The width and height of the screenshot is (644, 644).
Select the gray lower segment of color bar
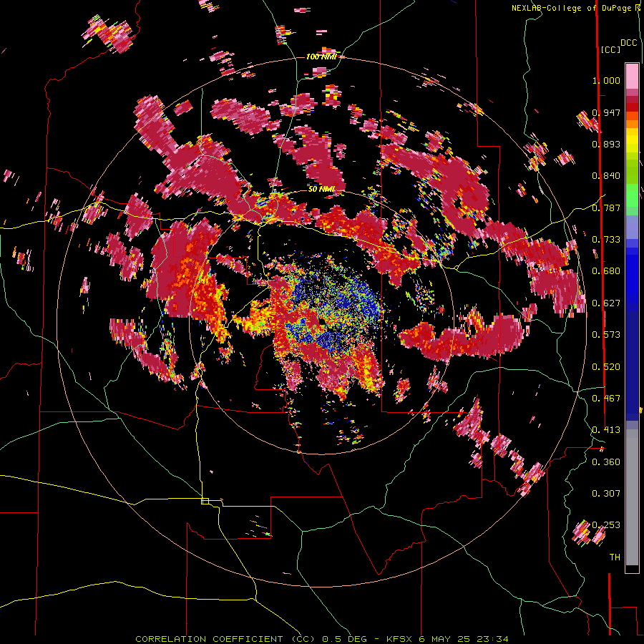point(632,497)
